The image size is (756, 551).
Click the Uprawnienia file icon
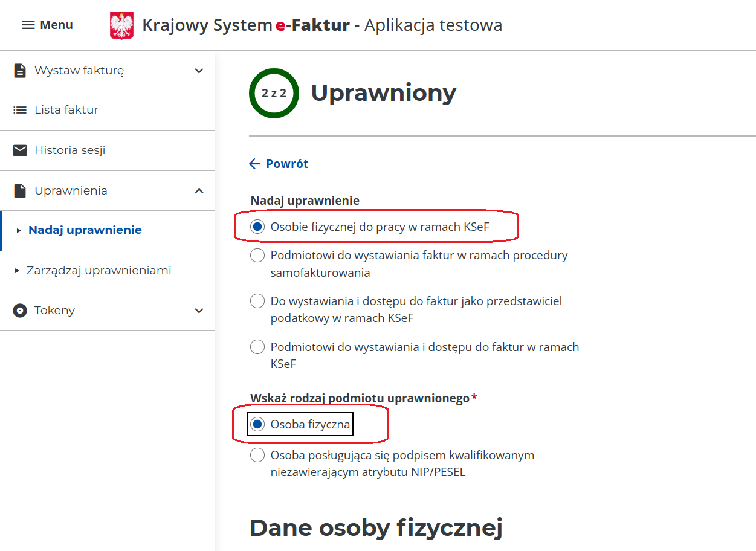click(x=20, y=191)
